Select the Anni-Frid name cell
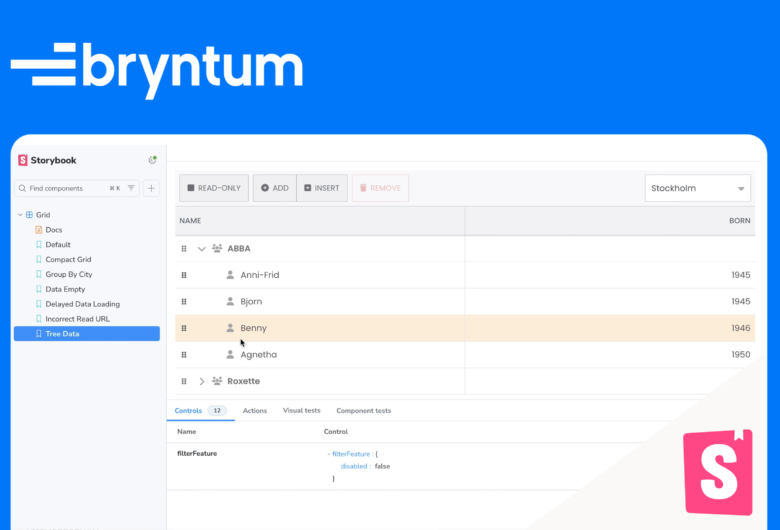This screenshot has width=780, height=530. (x=320, y=275)
